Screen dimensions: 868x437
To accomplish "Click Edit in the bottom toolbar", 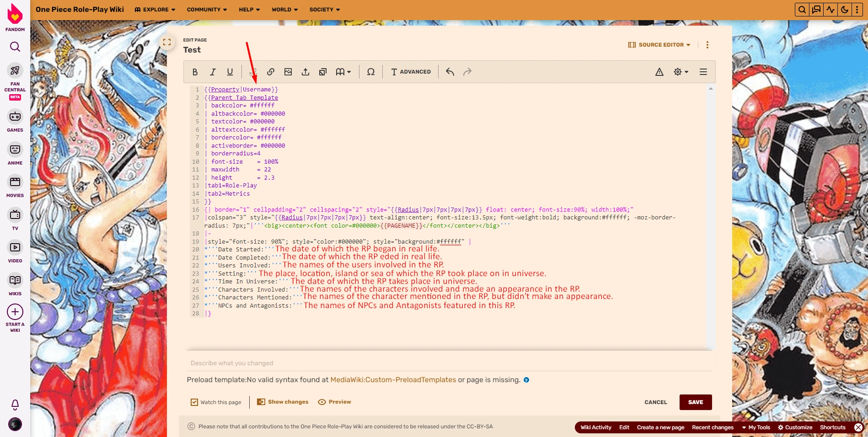I will click(x=624, y=427).
